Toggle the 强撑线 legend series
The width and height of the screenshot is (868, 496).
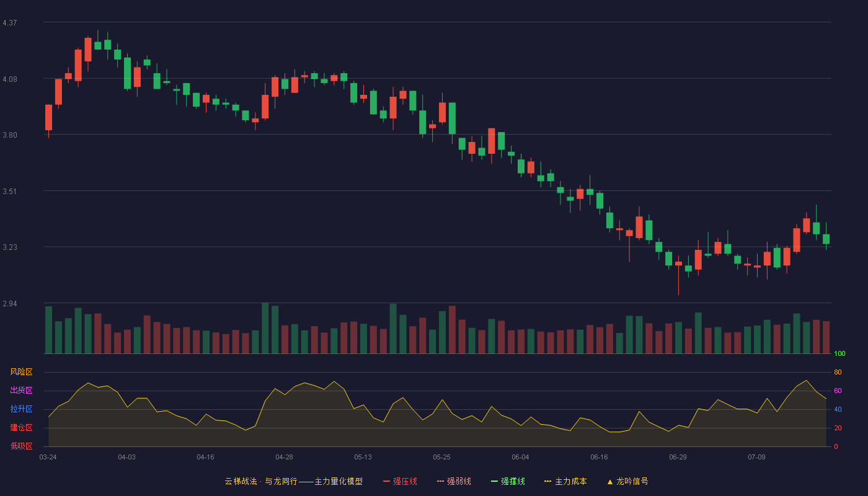[508, 481]
